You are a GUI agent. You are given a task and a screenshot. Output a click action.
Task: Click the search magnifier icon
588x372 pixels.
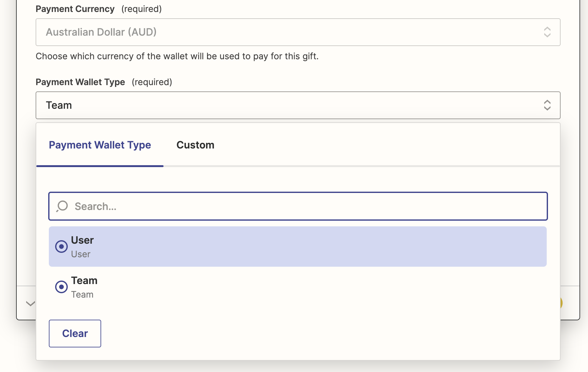(62, 206)
